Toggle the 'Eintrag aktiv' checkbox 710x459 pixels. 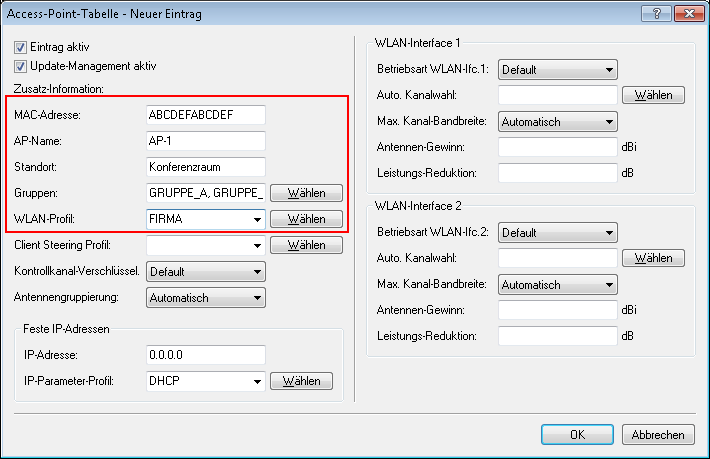click(21, 47)
